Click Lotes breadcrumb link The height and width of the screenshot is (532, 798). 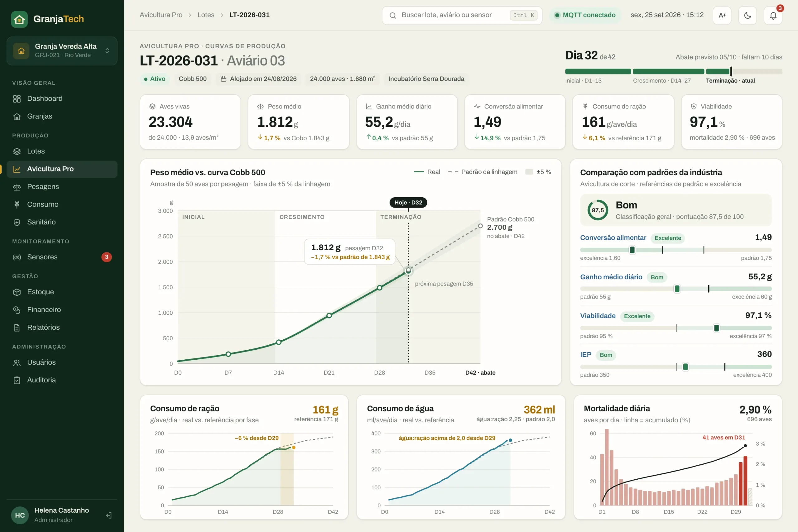(206, 15)
